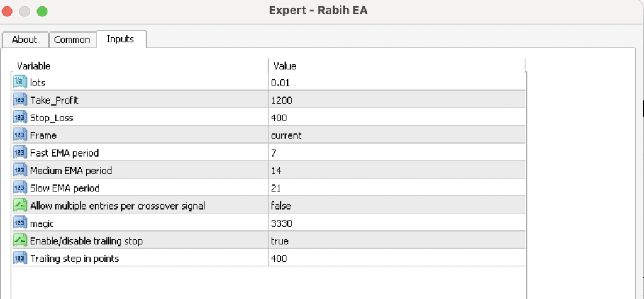This screenshot has height=299, width=644.
Task: Switch to the About tab
Action: 25,40
